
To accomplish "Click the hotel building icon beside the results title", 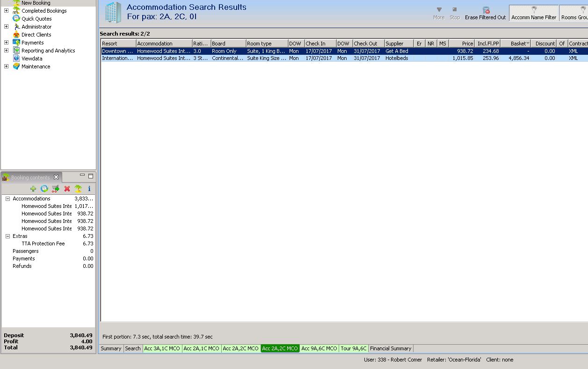I will 113,12.
